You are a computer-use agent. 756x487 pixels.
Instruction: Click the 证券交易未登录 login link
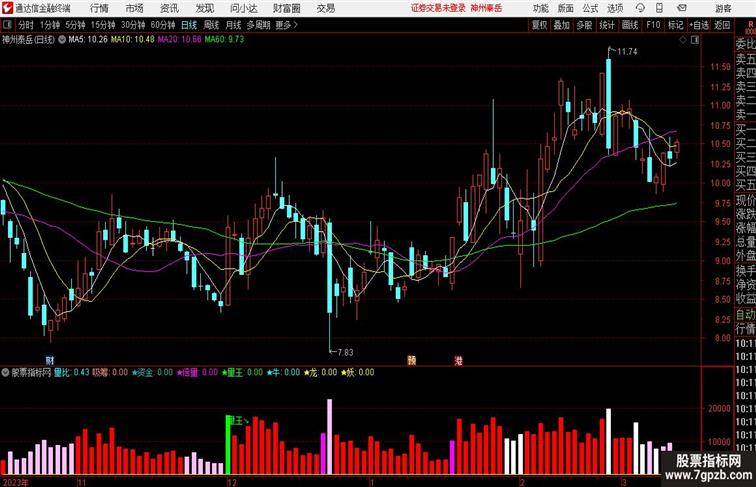pyautogui.click(x=438, y=8)
